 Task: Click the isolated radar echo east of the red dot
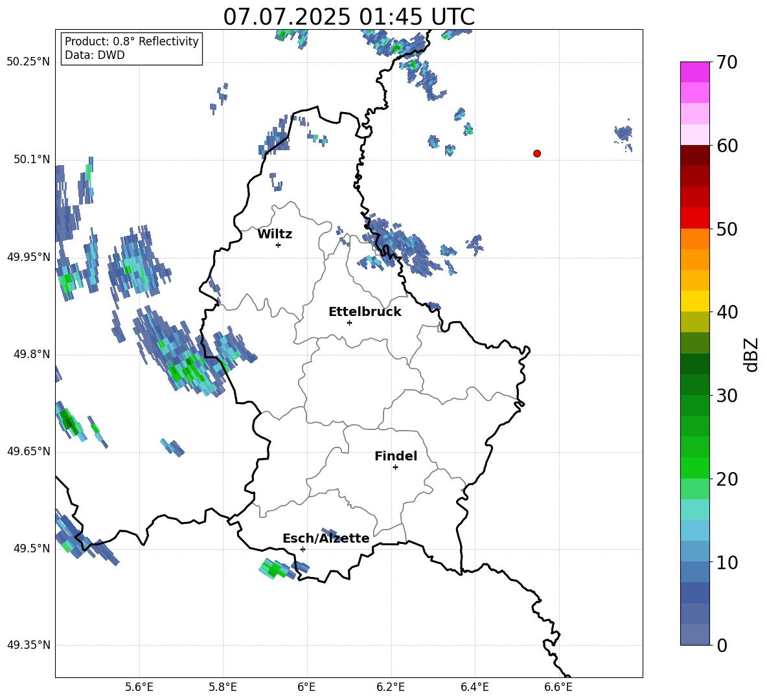click(624, 134)
